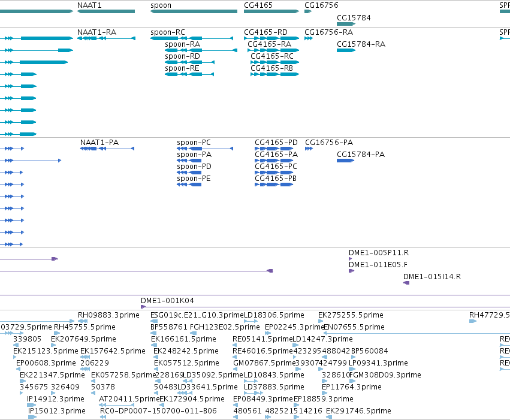Click EST feature 326409

53,394
